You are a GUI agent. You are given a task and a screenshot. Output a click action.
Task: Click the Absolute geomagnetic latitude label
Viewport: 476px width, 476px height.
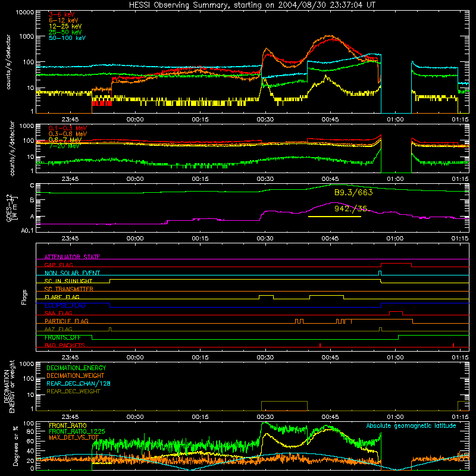tap(411, 425)
